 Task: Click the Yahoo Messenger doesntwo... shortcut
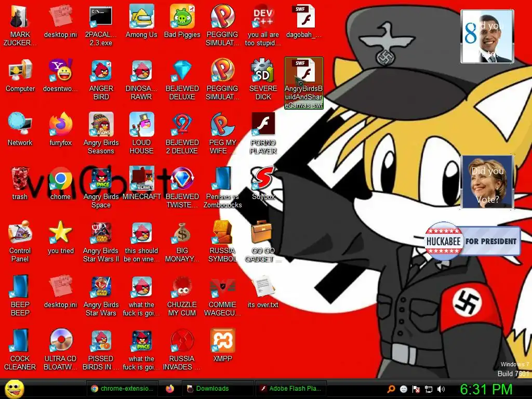(60, 75)
